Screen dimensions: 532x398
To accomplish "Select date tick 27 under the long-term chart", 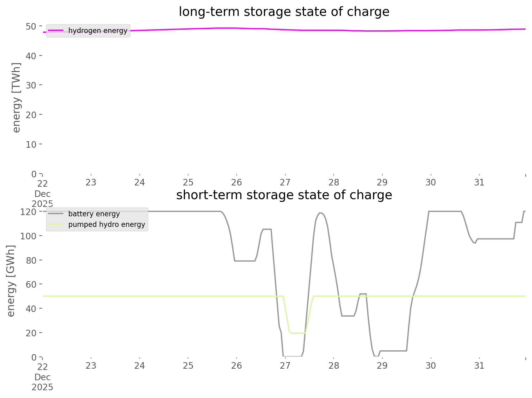I will pos(285,182).
